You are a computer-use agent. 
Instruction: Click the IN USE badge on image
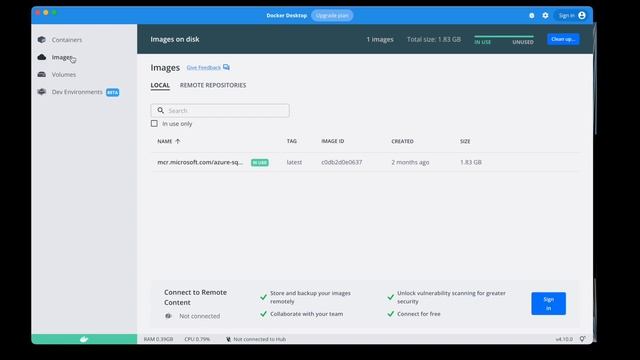(x=260, y=162)
